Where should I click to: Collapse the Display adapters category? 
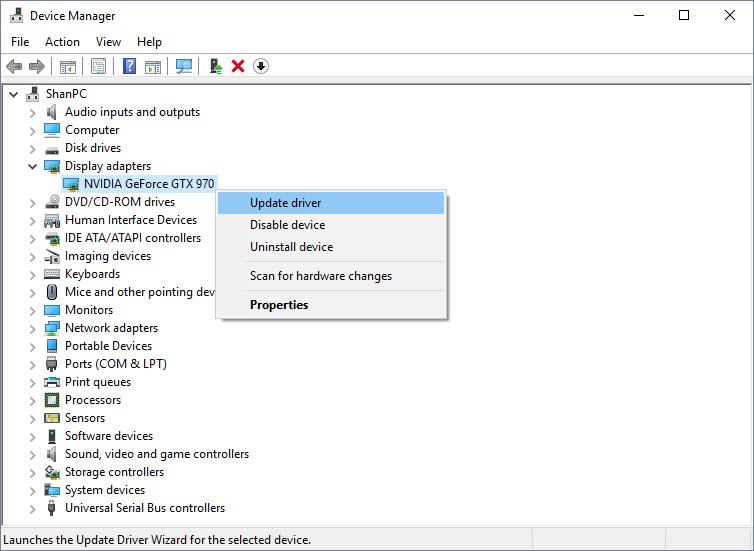coord(32,166)
